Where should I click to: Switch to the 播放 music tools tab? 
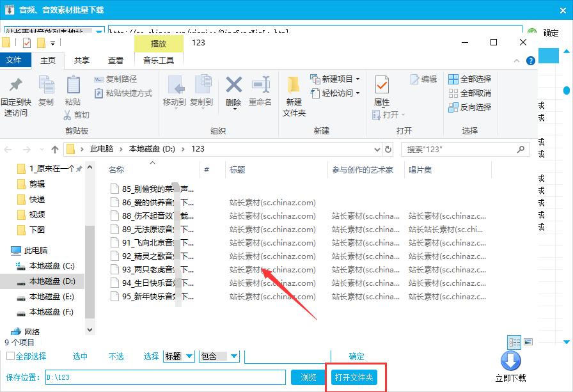point(158,44)
